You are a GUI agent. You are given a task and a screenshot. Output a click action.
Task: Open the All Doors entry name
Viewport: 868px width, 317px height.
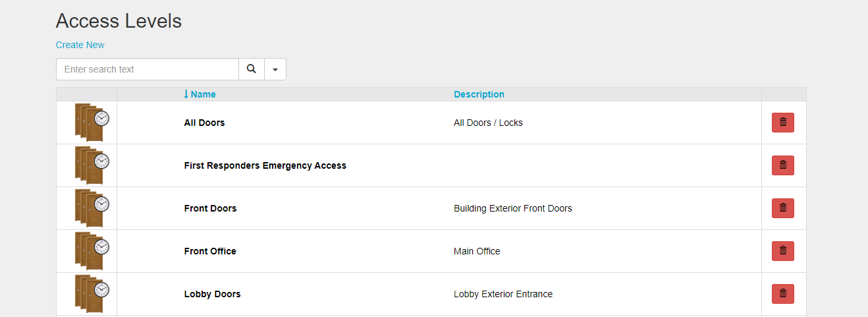(204, 123)
